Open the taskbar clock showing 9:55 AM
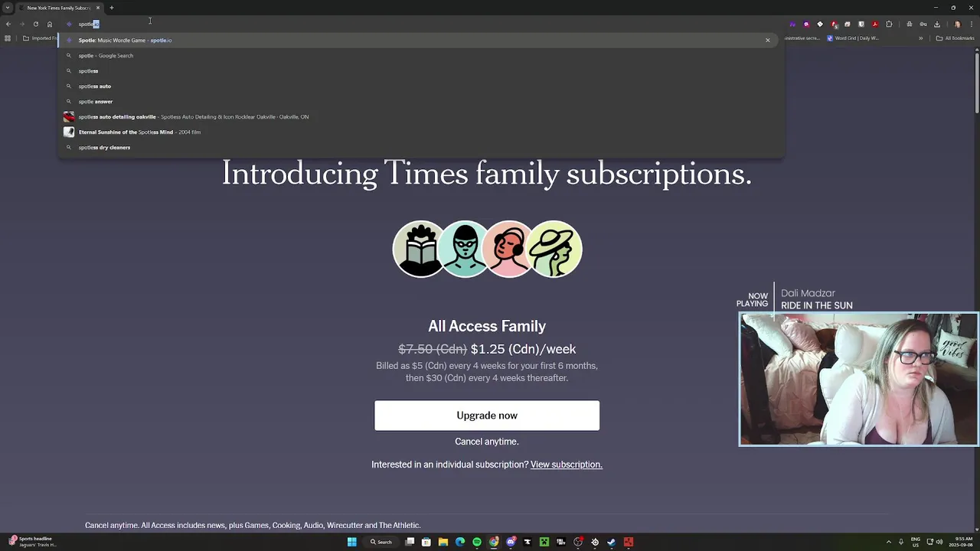980x551 pixels. 961,542
